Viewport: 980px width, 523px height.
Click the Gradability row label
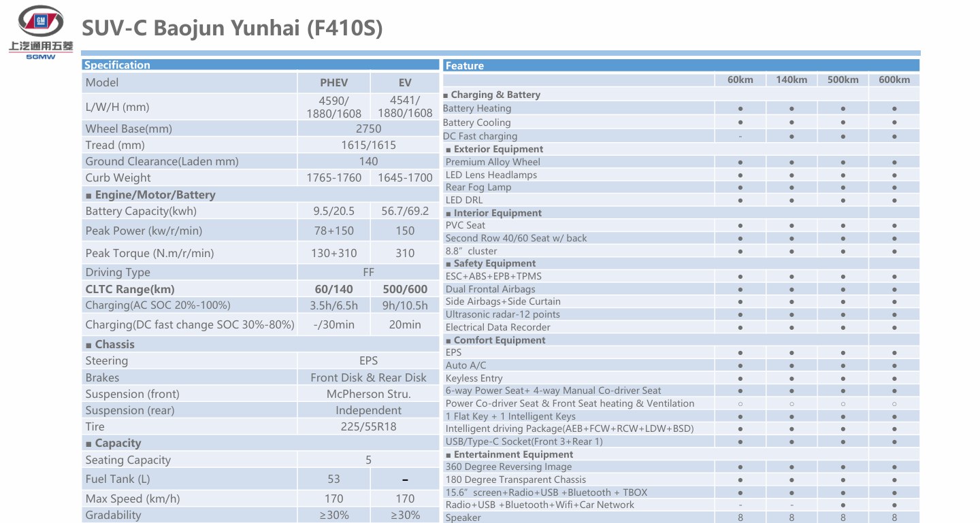[113, 515]
